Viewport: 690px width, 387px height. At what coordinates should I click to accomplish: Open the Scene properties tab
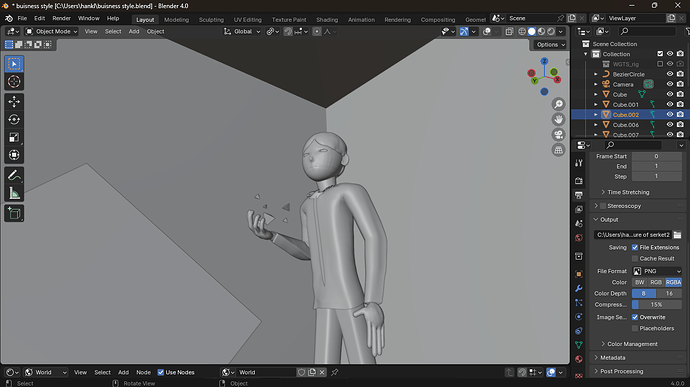[x=579, y=224]
